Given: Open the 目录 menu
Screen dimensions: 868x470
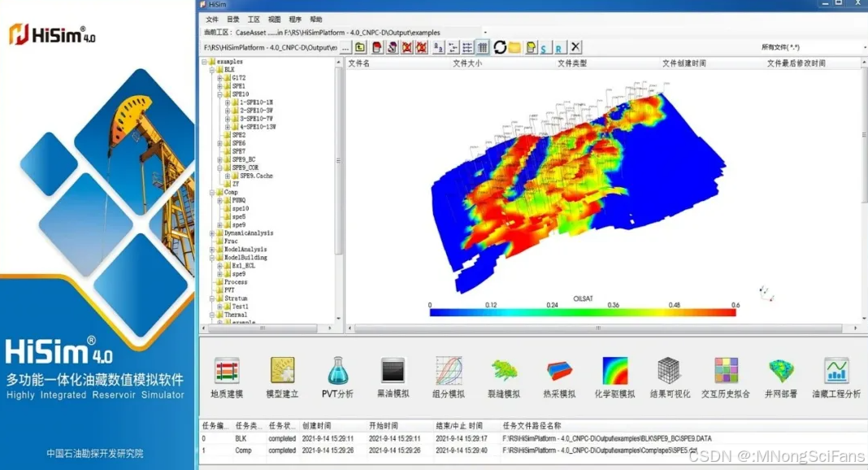Looking at the screenshot, I should pos(233,20).
